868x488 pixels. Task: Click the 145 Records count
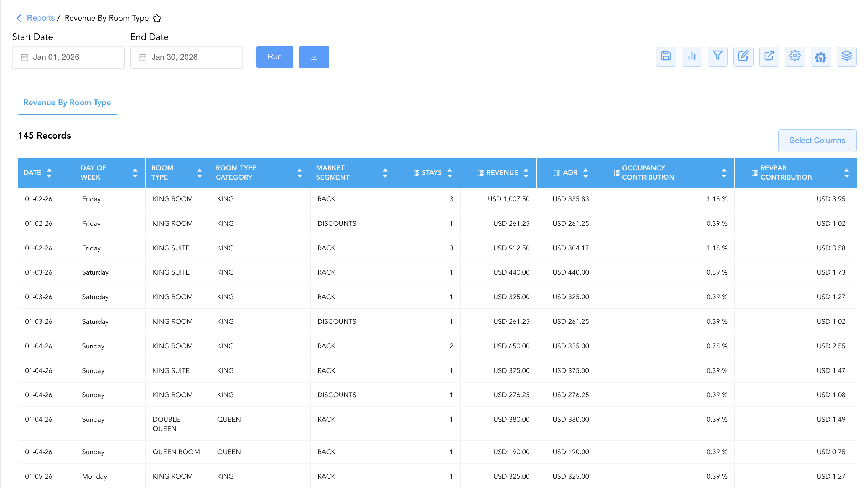45,136
